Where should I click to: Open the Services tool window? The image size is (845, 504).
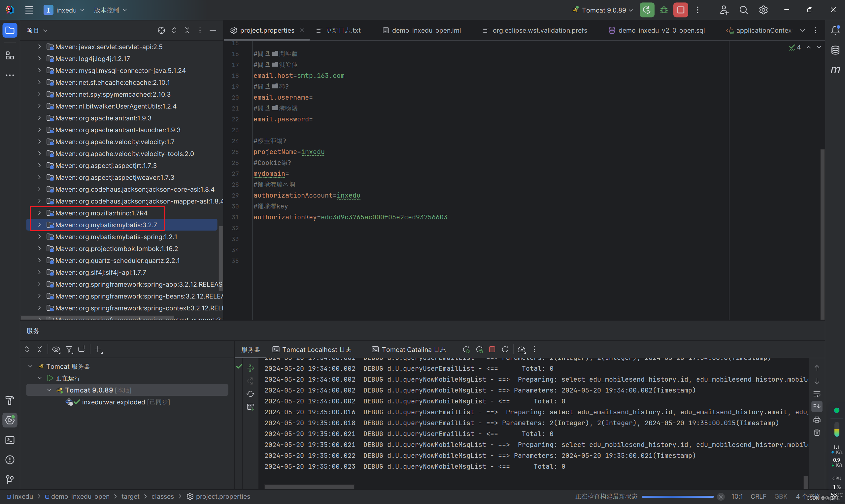point(10,420)
